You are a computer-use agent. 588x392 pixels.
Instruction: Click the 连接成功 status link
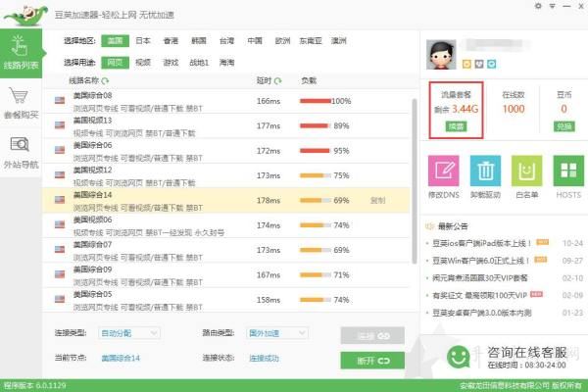[264, 358]
